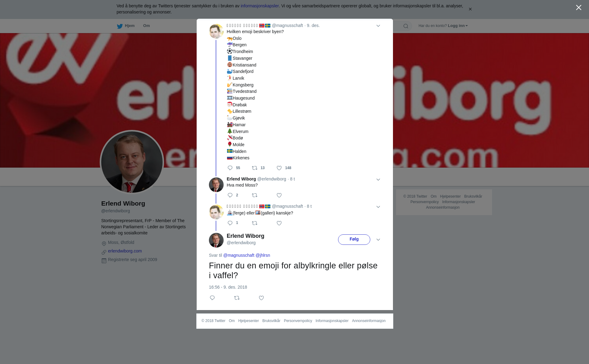589x364 pixels.
Task: Reply to the main 'pølse i vaffel' tweet
Action: [212, 298]
